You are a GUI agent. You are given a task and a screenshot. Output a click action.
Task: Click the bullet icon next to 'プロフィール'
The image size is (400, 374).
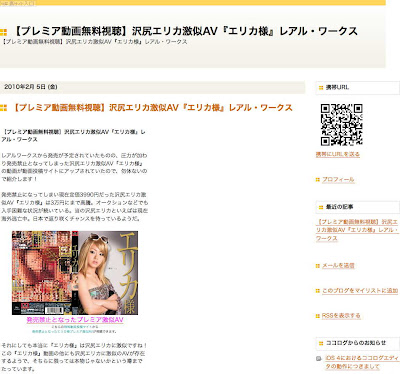point(318,180)
